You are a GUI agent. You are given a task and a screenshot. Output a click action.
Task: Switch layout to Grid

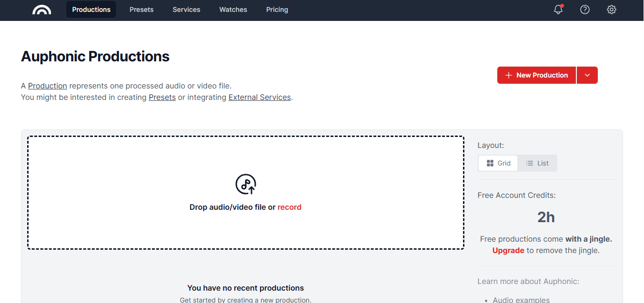point(498,163)
